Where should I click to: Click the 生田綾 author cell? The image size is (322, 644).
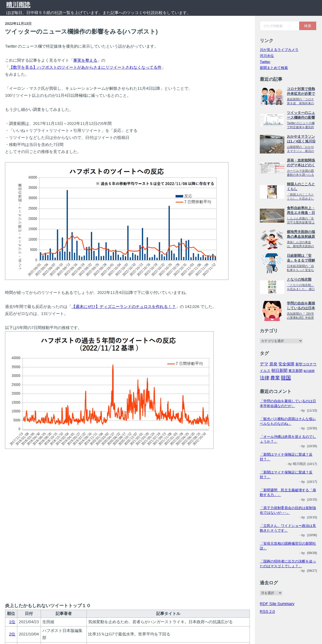(64, 622)
